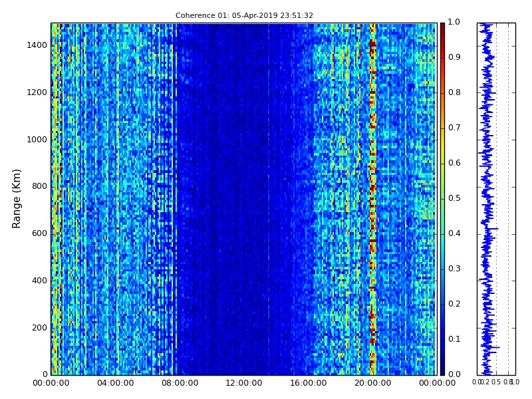532x399 pixels.
Task: Click the 600 range tick label
Action: click(x=39, y=233)
